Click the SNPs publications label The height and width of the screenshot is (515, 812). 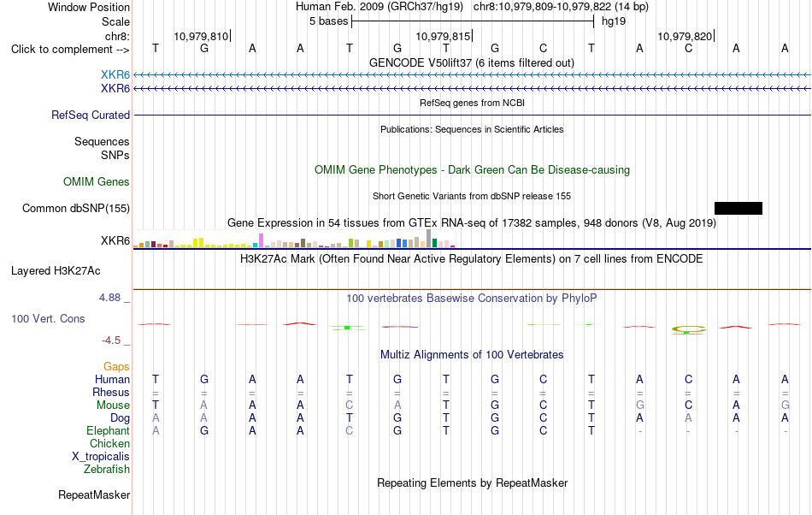[x=115, y=155]
